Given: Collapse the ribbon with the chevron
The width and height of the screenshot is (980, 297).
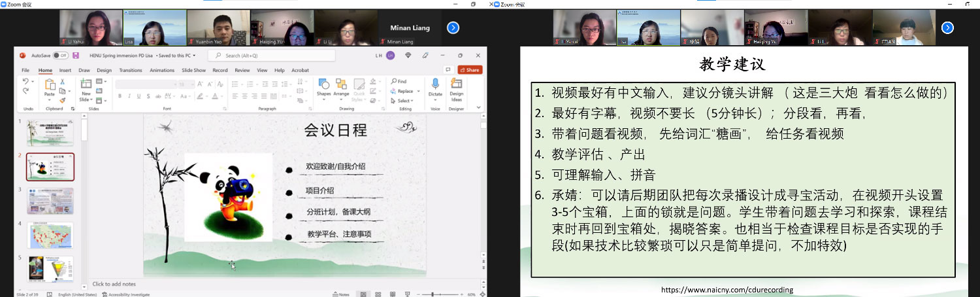Looking at the screenshot, I should 479,107.
